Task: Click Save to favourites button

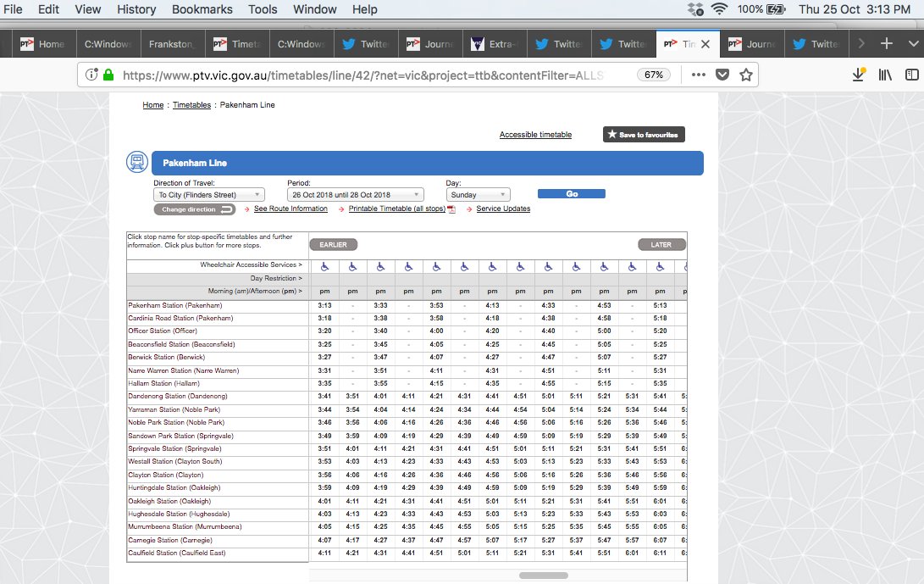Action: point(644,135)
